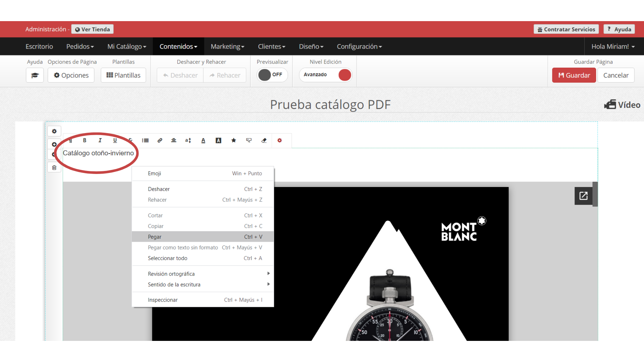Click the Cancelar button
Screen dimensions: 644x362
[616, 75]
